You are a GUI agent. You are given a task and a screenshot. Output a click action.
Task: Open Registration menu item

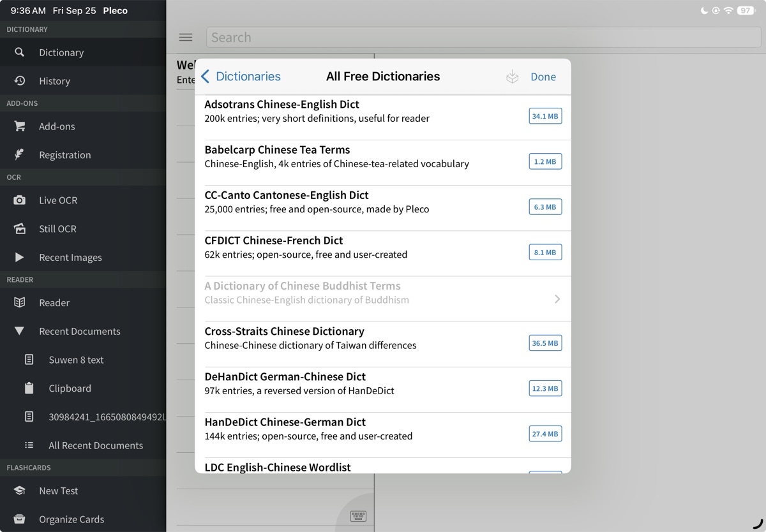click(x=83, y=154)
